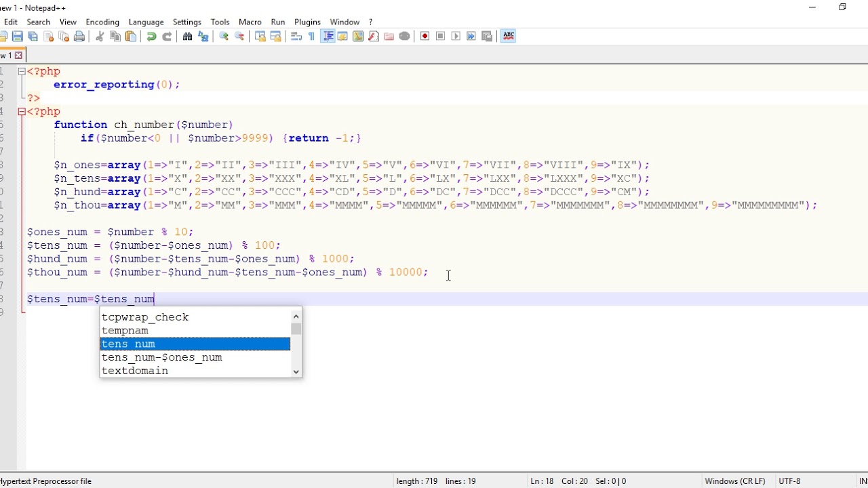Select highlighted 'tens_num' autocomplete suggestion
868x488 pixels.
[195, 344]
